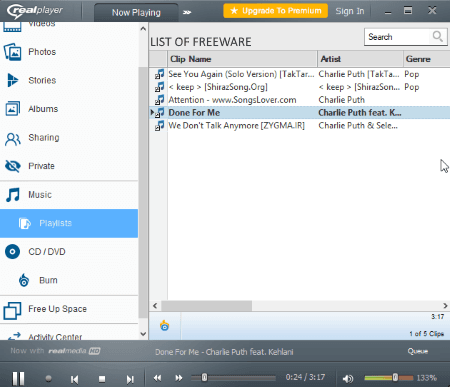Open the Stories section
Image resolution: width=450 pixels, height=387 pixels.
tap(69, 80)
